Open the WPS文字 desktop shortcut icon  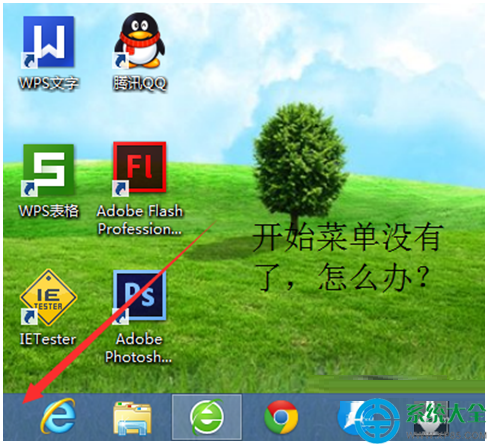(48, 42)
